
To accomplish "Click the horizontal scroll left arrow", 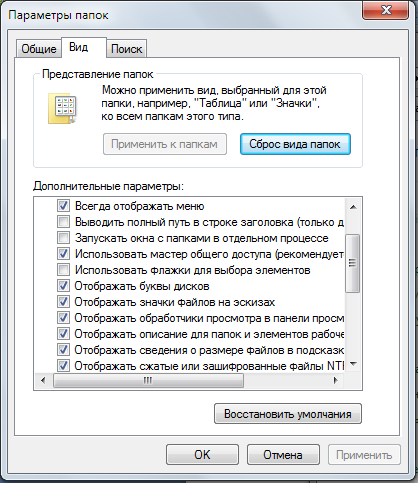I will click(x=43, y=380).
